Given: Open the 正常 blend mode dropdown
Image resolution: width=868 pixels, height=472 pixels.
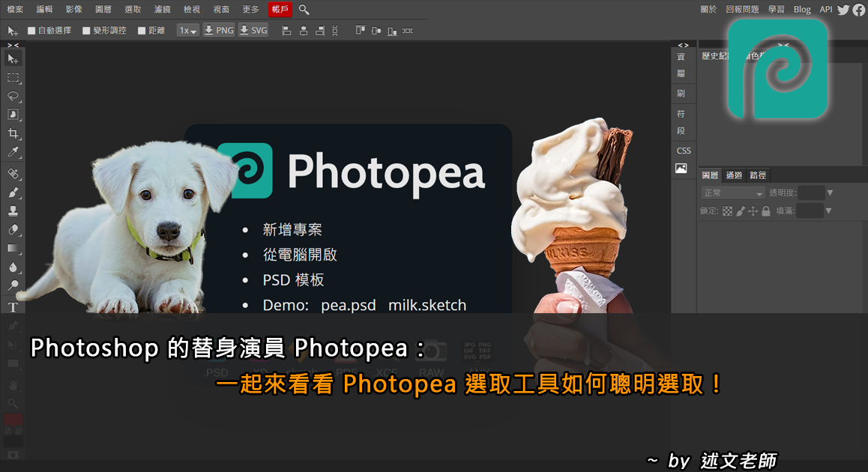Looking at the screenshot, I should pyautogui.click(x=733, y=193).
